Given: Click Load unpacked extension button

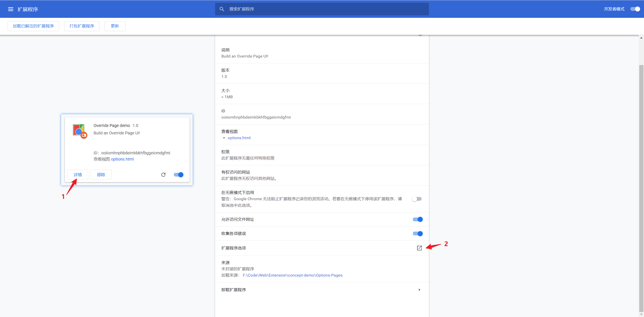Looking at the screenshot, I should point(33,26).
